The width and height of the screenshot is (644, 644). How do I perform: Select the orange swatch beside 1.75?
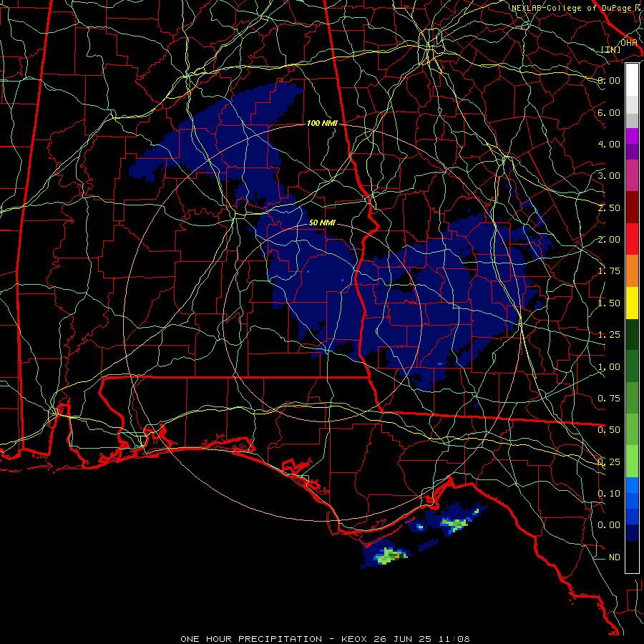tap(632, 271)
